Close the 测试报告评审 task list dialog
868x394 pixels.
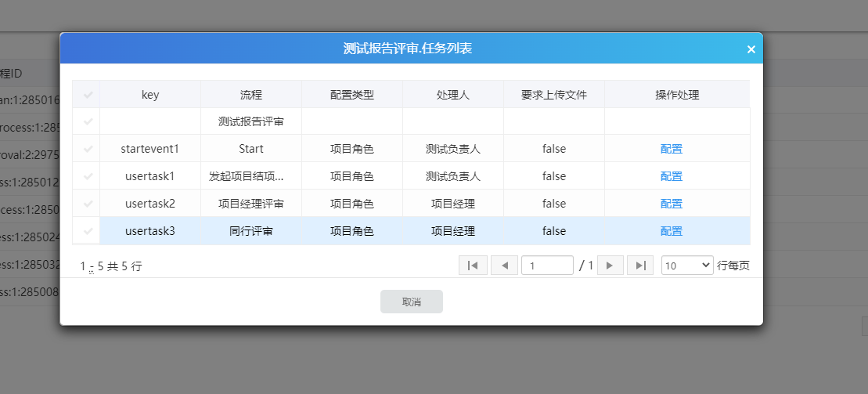(751, 49)
